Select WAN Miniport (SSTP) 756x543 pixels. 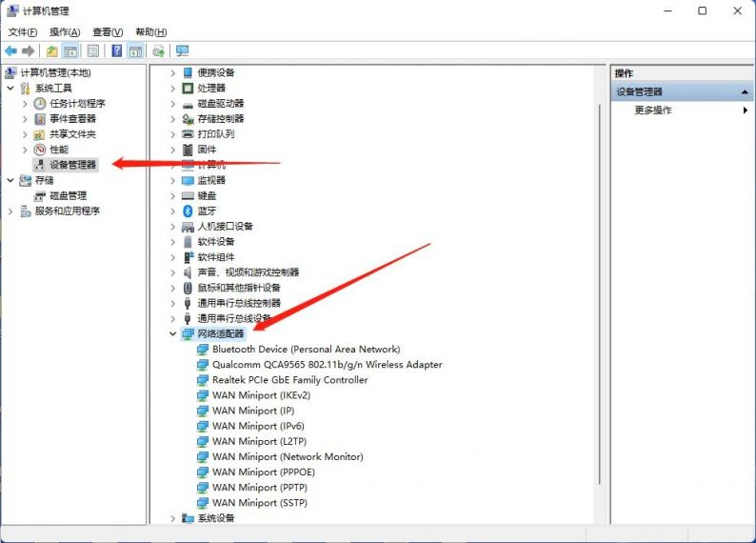tap(260, 503)
